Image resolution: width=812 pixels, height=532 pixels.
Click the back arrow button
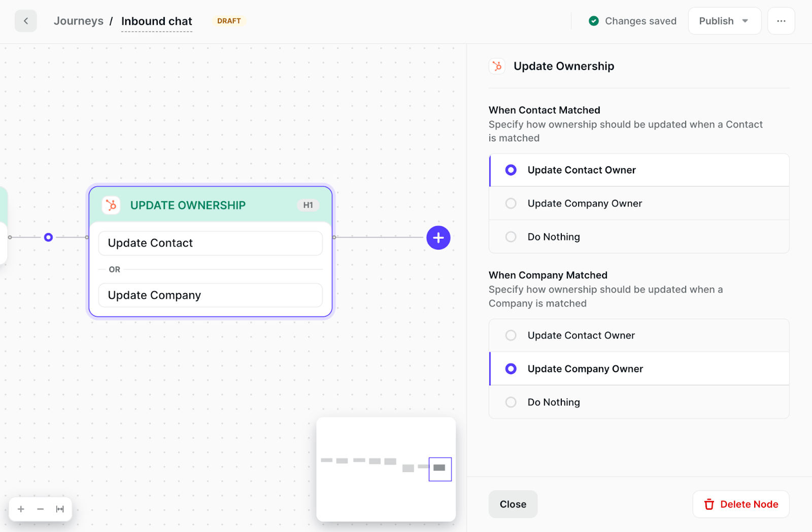click(x=25, y=21)
